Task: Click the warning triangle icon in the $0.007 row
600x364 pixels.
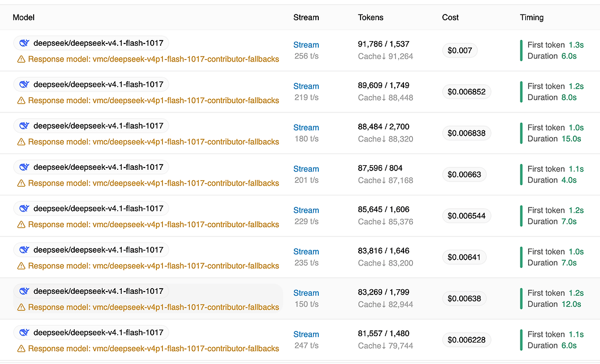Action: pos(21,59)
